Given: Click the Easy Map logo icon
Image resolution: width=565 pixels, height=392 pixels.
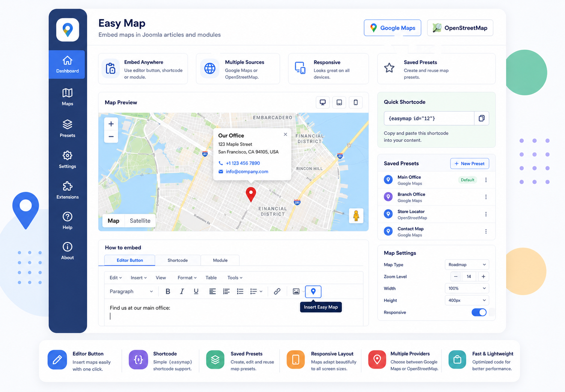Looking at the screenshot, I should [x=68, y=30].
